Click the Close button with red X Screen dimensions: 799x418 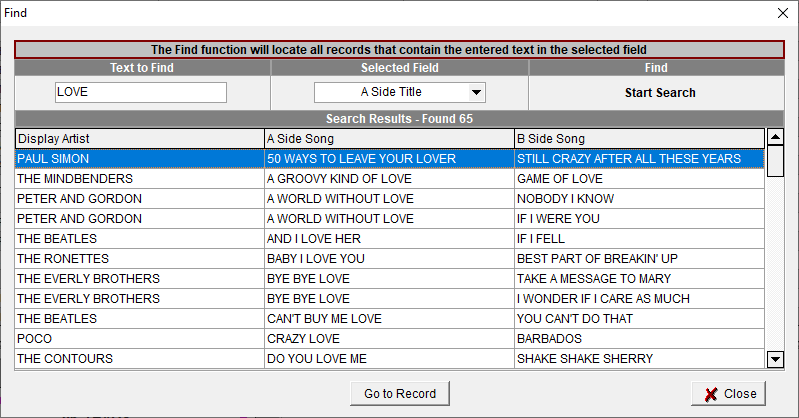tap(729, 394)
